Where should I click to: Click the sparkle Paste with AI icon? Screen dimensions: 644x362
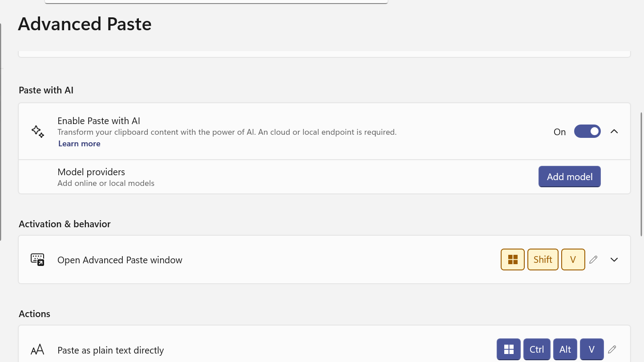pyautogui.click(x=38, y=131)
